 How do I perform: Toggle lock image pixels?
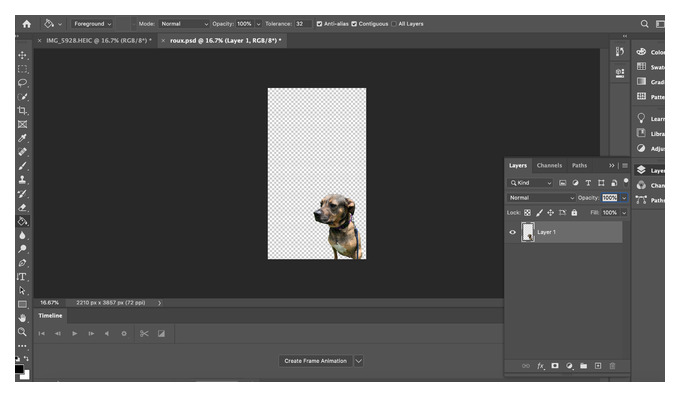coord(539,213)
